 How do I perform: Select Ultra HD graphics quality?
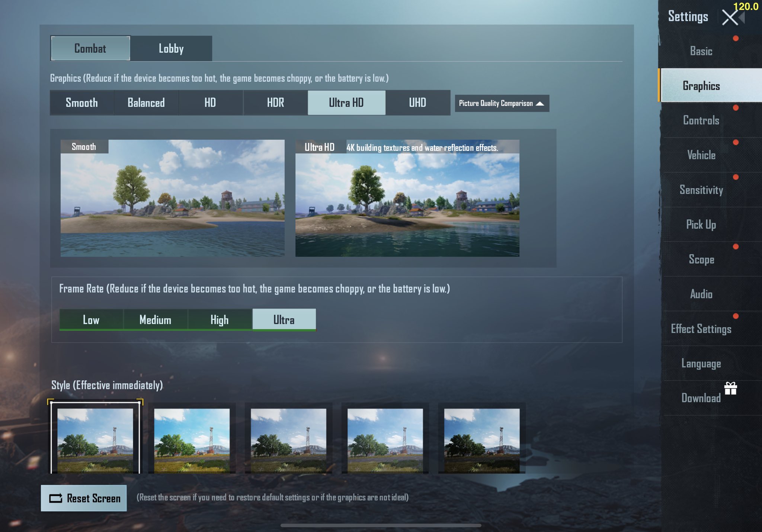pos(346,103)
